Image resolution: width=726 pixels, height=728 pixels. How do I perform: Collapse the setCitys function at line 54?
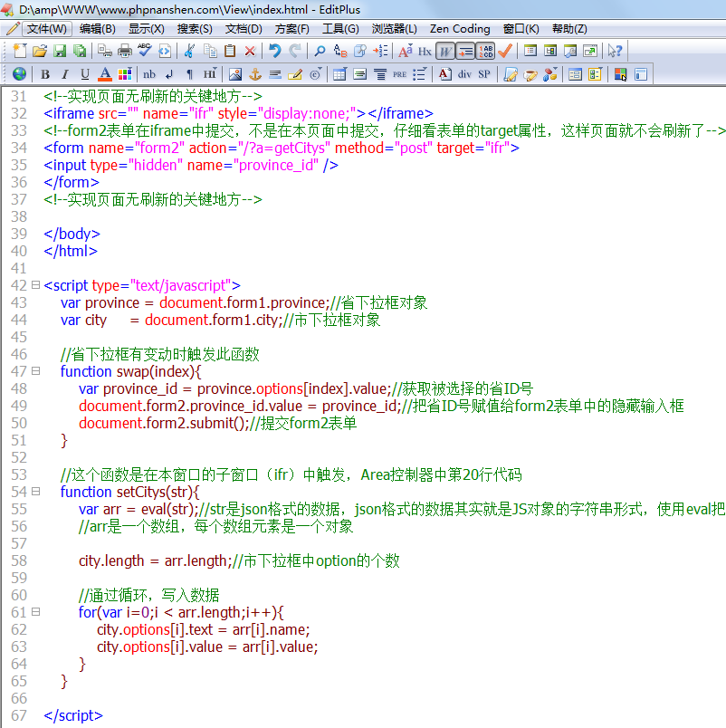(35, 491)
